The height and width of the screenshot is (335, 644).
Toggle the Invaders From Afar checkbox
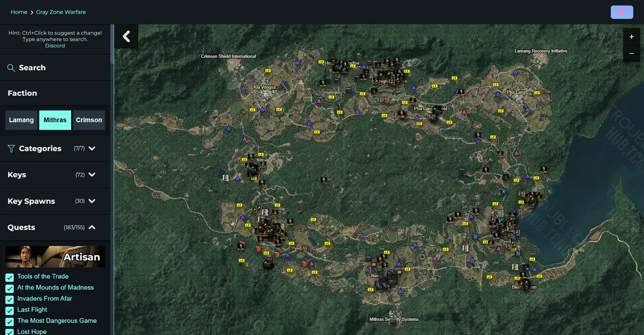tap(9, 300)
